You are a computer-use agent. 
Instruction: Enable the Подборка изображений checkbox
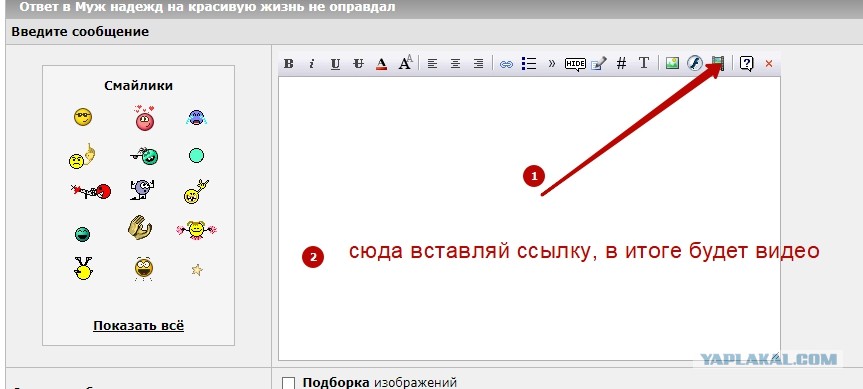[x=288, y=383]
